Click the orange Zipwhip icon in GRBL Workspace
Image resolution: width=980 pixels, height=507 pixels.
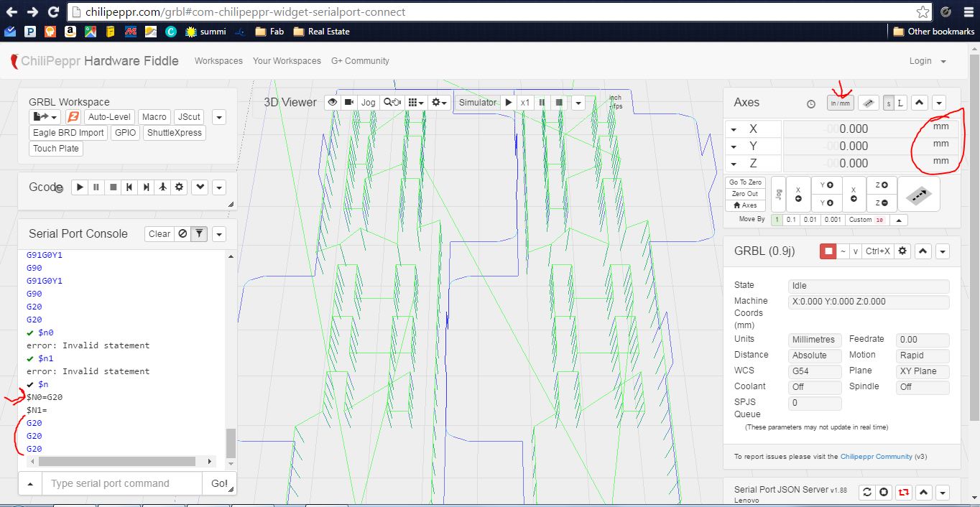pyautogui.click(x=73, y=117)
